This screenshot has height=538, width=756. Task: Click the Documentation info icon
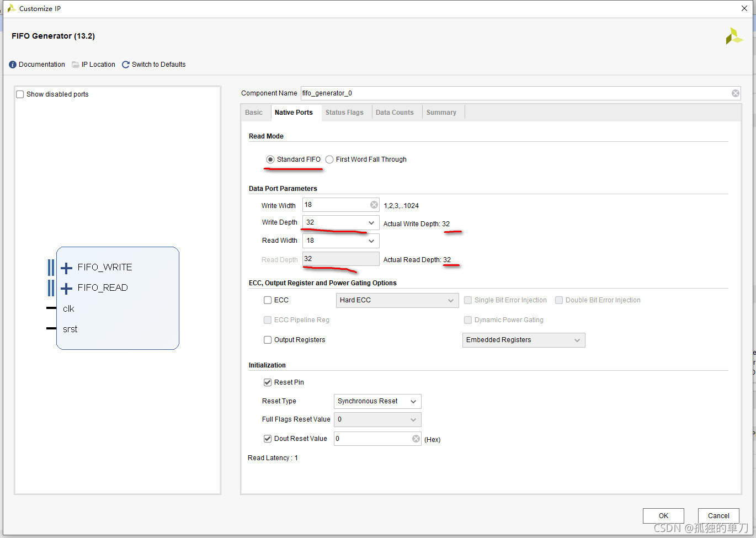tap(13, 65)
